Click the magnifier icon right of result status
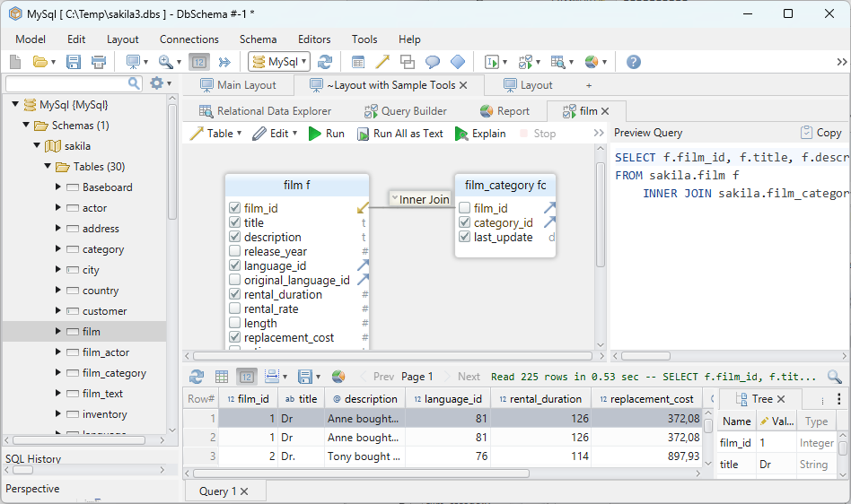 [835, 376]
